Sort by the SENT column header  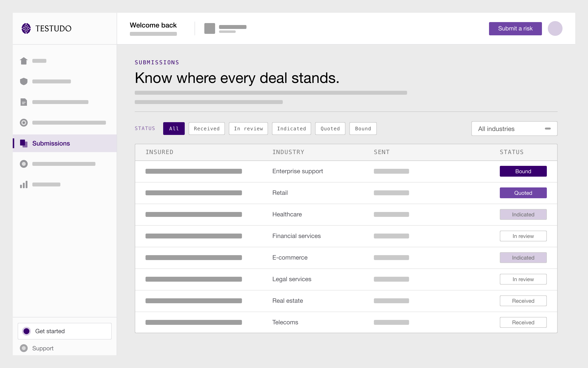[x=382, y=152]
